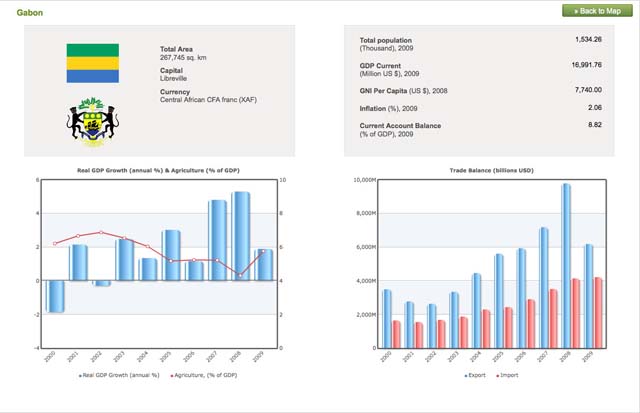Click the Back to Map button
Image resolution: width=640 pixels, height=413 pixels.
tap(596, 11)
